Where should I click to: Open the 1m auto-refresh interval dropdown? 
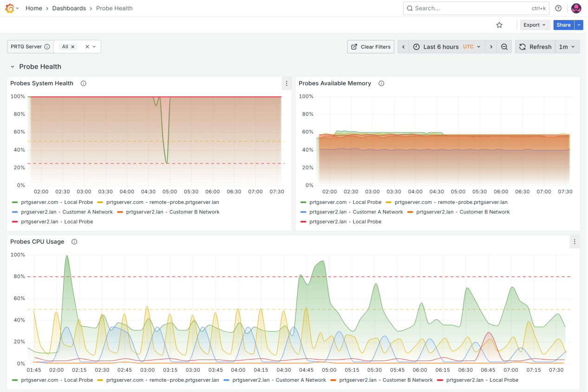(x=568, y=46)
